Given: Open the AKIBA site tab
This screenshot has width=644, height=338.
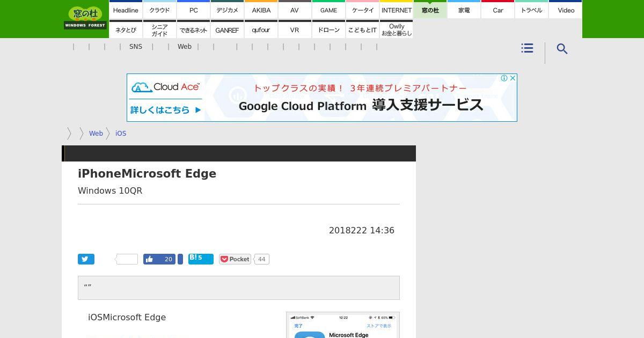Looking at the screenshot, I should click(261, 9).
